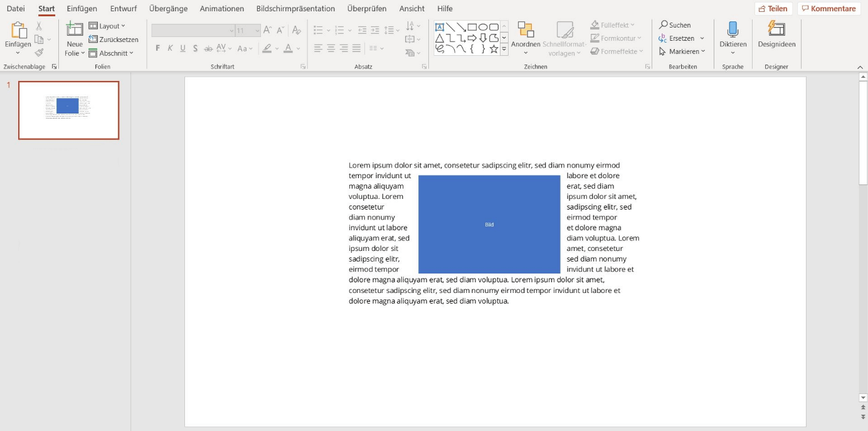868x431 pixels.
Task: Click the Suchen magnifier button
Action: (x=675, y=25)
